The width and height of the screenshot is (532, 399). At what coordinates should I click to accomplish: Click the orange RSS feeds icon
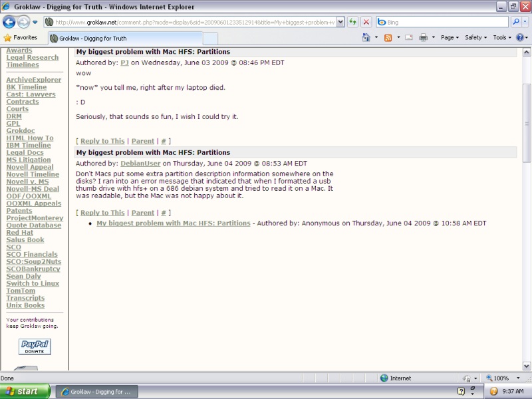388,38
